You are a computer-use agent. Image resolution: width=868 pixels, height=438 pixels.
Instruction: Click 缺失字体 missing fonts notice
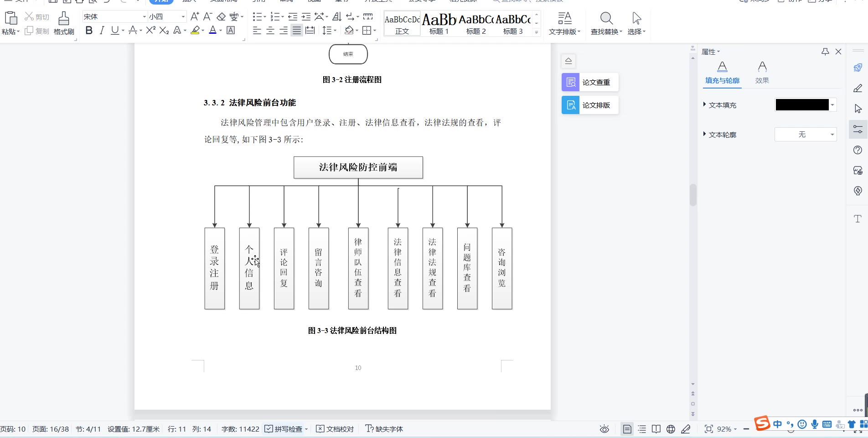(384, 429)
